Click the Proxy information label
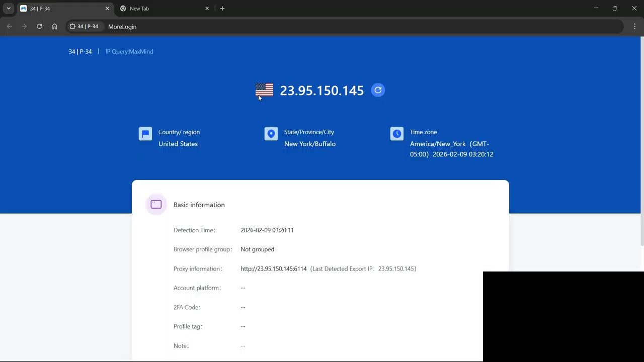This screenshot has height=362, width=644. [x=198, y=269]
